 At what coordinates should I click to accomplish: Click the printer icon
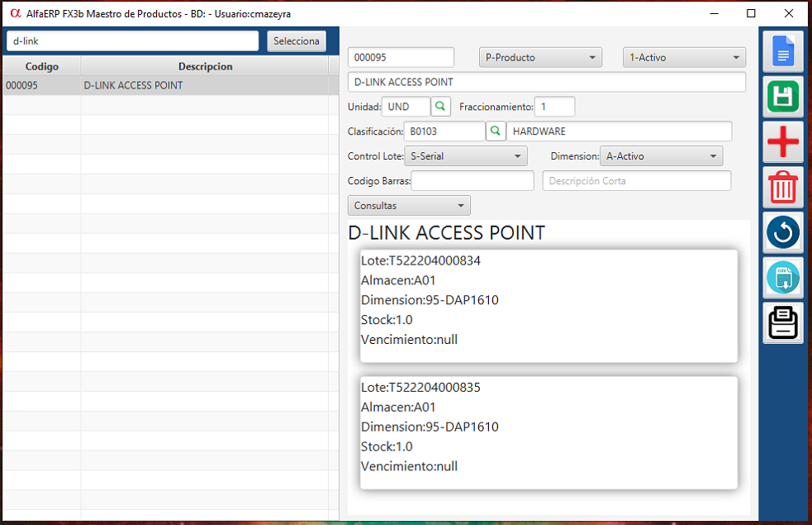(782, 323)
